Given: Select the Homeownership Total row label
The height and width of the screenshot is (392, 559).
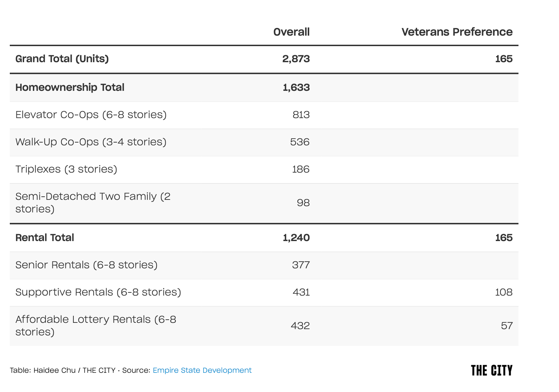Looking at the screenshot, I should (70, 87).
